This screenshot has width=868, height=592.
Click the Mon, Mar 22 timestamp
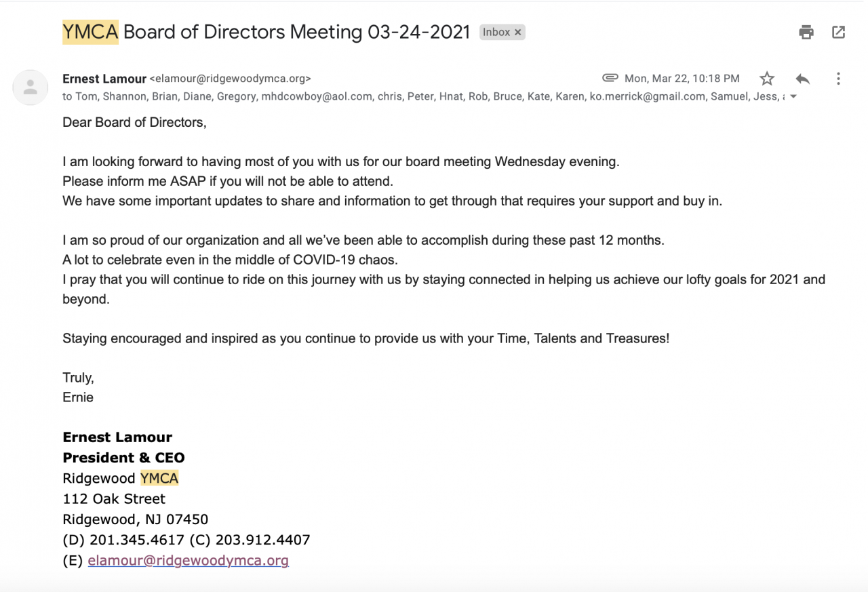pyautogui.click(x=682, y=79)
